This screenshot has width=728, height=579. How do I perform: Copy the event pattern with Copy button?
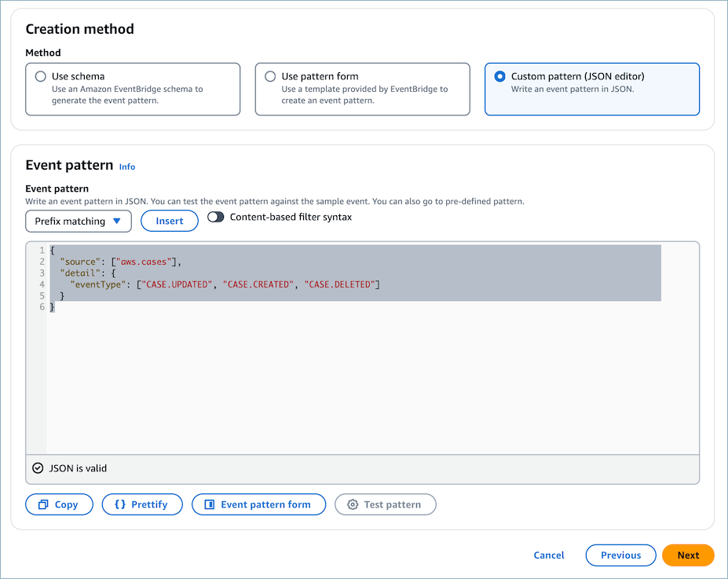pos(59,504)
